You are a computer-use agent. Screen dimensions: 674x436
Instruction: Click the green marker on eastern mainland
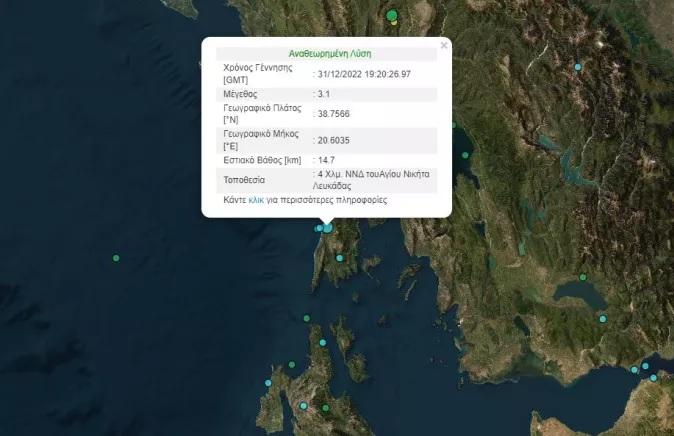coord(584,278)
